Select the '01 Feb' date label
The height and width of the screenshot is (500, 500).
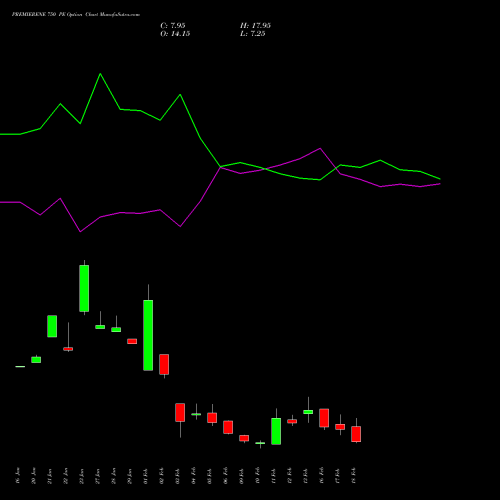[x=146, y=476]
